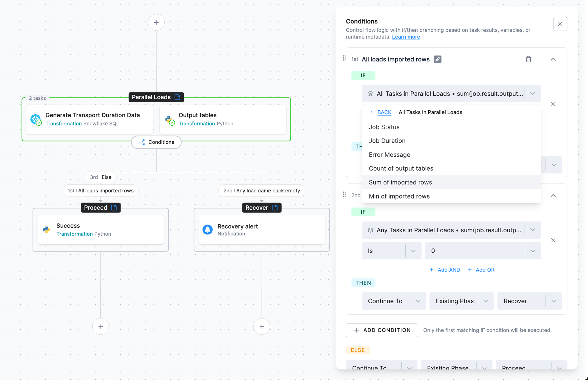Click the Parallel Loads phase title
Screen dimensions: 588x380
pos(151,97)
